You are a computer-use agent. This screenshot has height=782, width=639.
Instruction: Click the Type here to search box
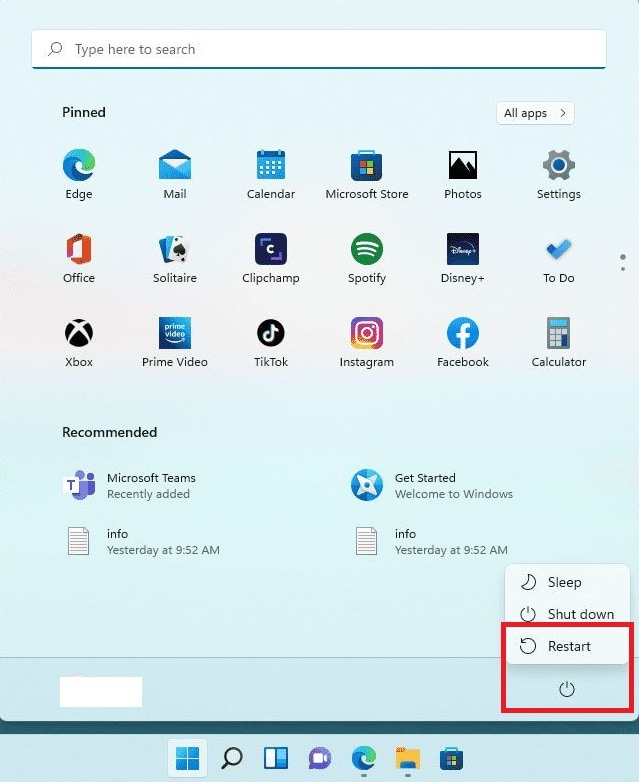319,49
